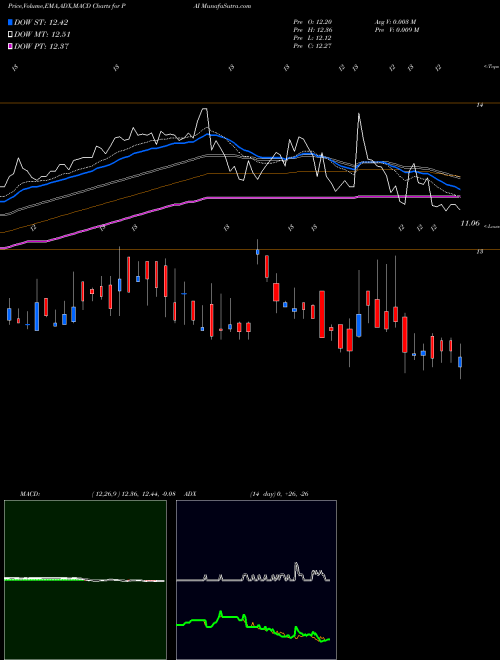Viewport: 500px width, 660px height.
Task: Click the white DOW MT legend swatch
Action: pyautogui.click(x=10, y=35)
